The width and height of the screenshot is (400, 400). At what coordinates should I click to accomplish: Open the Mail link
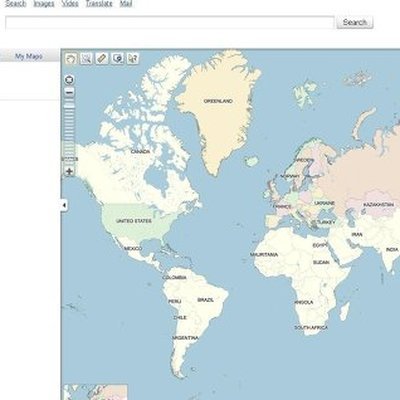[126, 4]
